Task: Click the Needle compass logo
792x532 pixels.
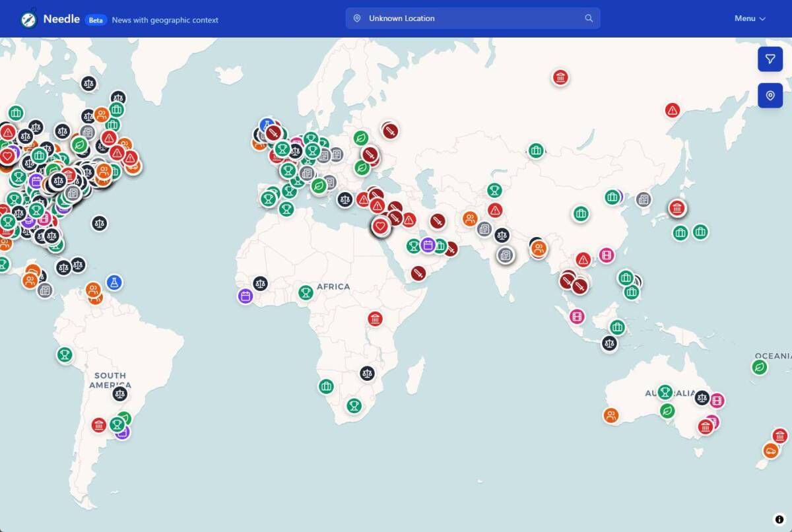Action: [28, 18]
